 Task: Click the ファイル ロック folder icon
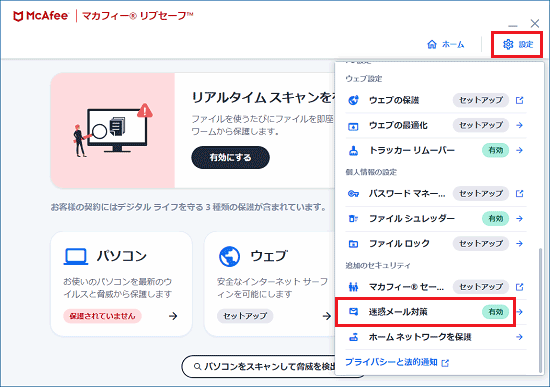pyautogui.click(x=353, y=243)
